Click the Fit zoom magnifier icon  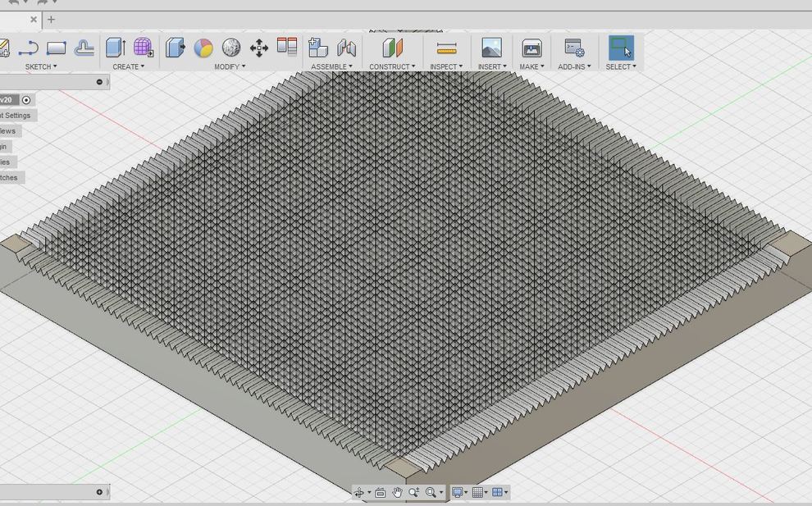coord(431,492)
